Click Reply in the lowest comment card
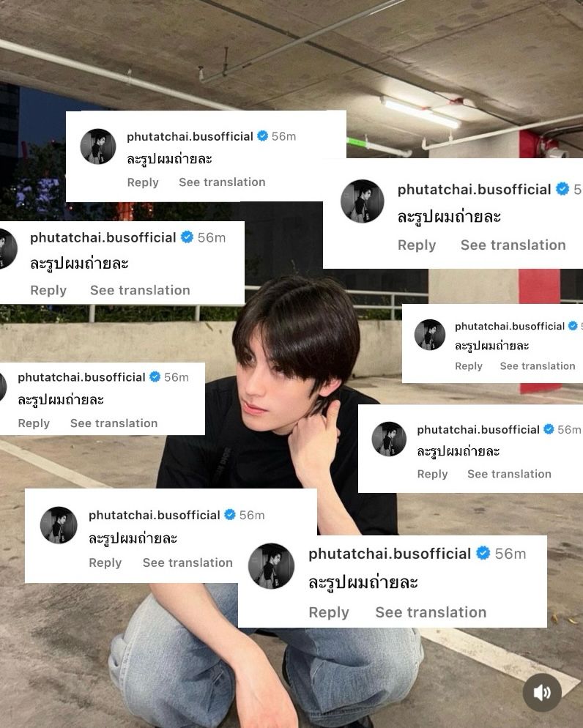Screen dimensions: 583x728 click(x=329, y=612)
